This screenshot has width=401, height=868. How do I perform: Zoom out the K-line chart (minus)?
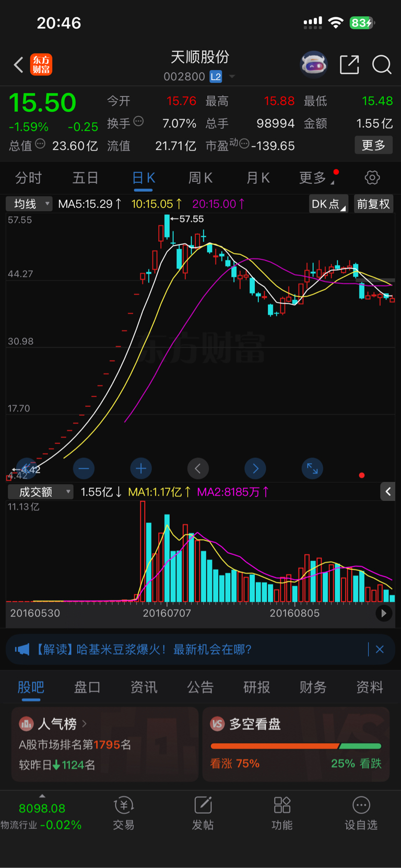coord(84,468)
